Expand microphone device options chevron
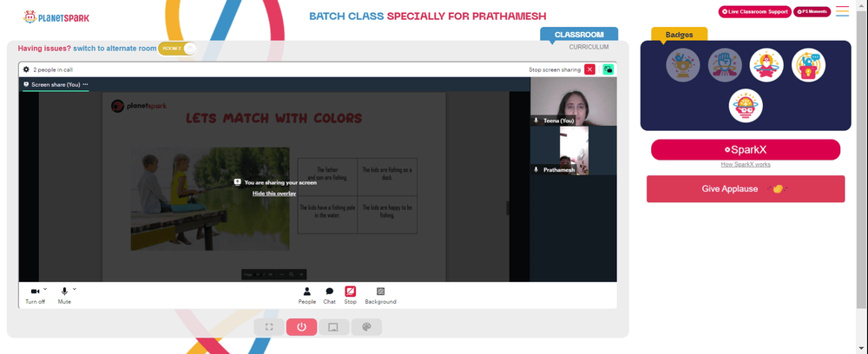The width and height of the screenshot is (868, 354). 74,289
